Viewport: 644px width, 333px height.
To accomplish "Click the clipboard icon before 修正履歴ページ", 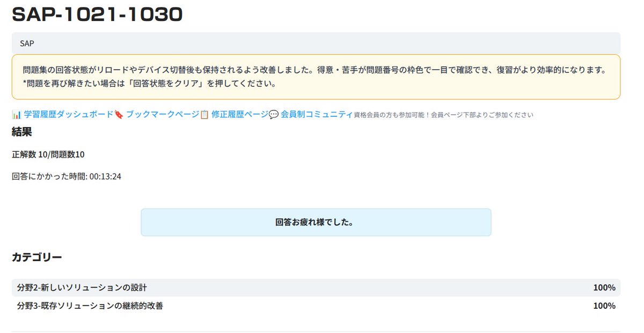I will (x=204, y=114).
